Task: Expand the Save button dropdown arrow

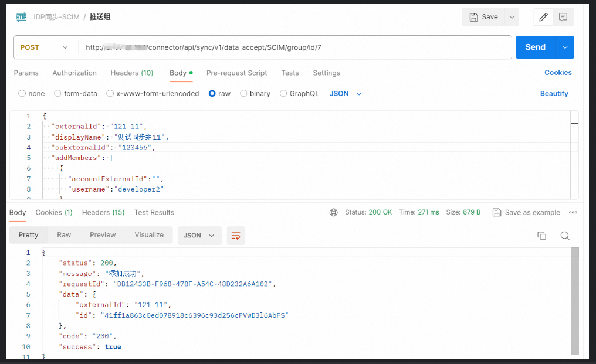Action: tap(512, 17)
